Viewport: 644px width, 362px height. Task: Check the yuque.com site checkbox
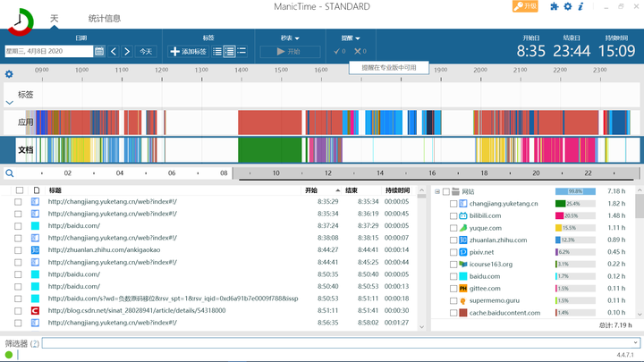pos(453,228)
